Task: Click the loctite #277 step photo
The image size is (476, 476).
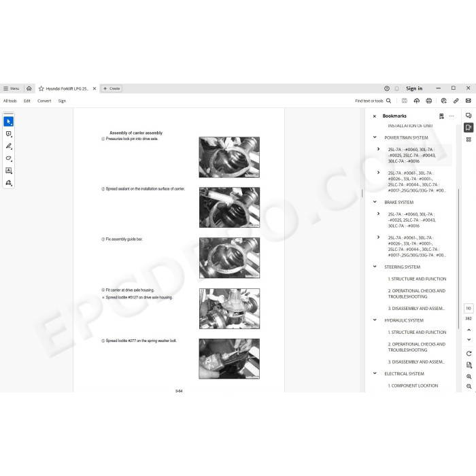Action: [229, 359]
